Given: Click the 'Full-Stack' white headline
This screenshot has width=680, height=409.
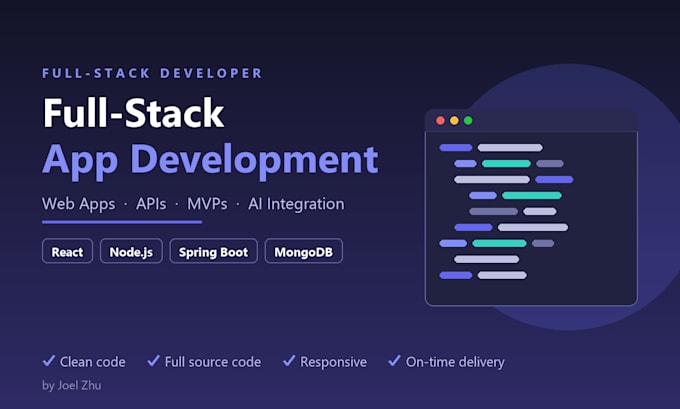Looking at the screenshot, I should (134, 113).
